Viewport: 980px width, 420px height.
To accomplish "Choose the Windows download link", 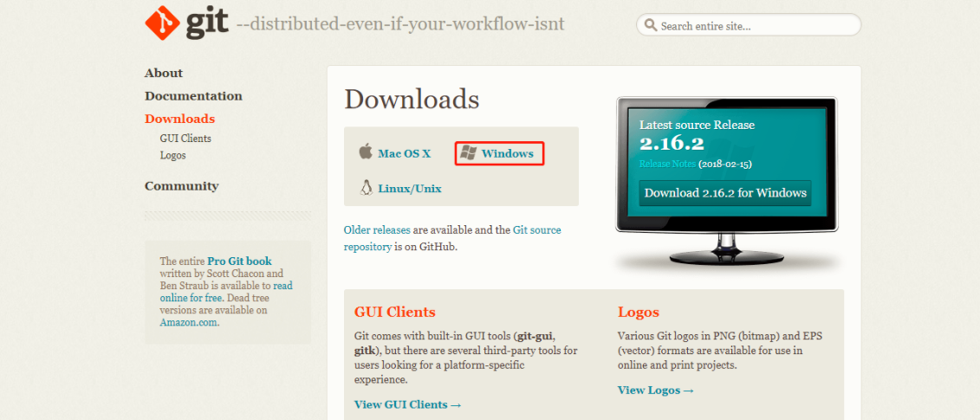I will (508, 153).
